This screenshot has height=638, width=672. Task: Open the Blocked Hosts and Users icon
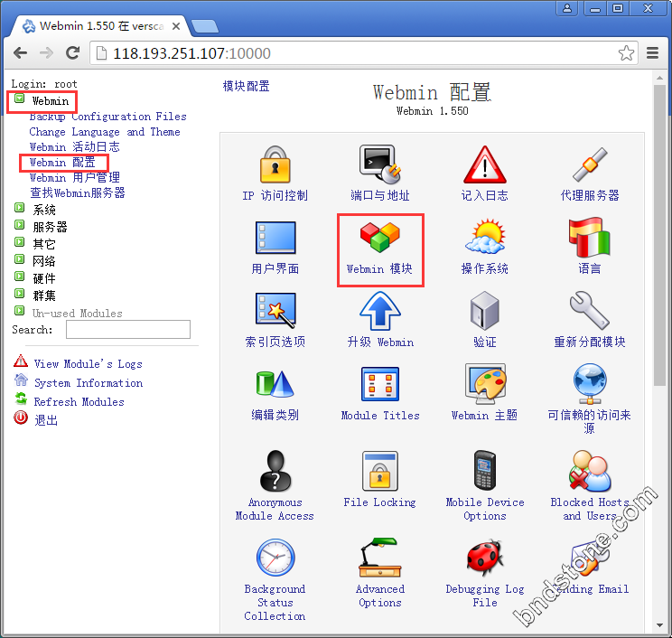590,470
